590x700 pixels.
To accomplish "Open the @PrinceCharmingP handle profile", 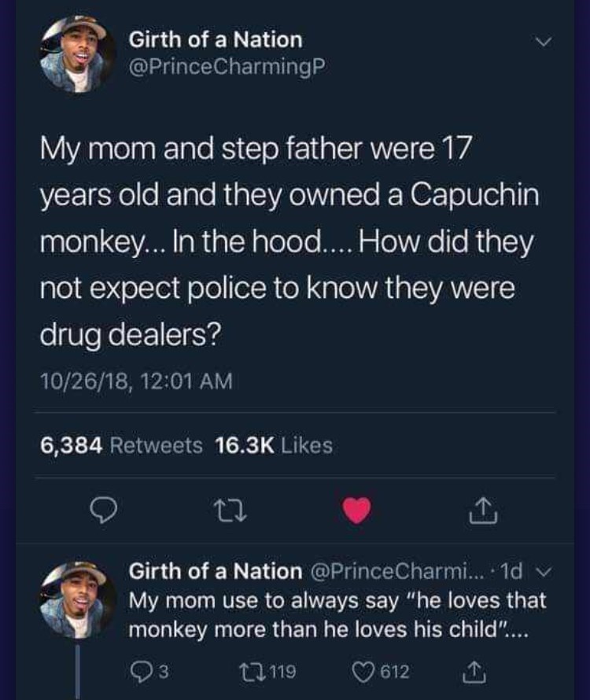I will pos(225,64).
